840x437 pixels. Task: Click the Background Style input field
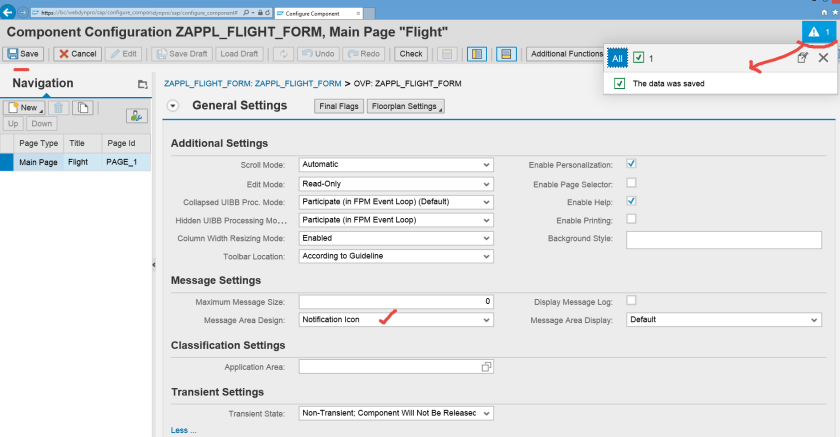(723, 239)
